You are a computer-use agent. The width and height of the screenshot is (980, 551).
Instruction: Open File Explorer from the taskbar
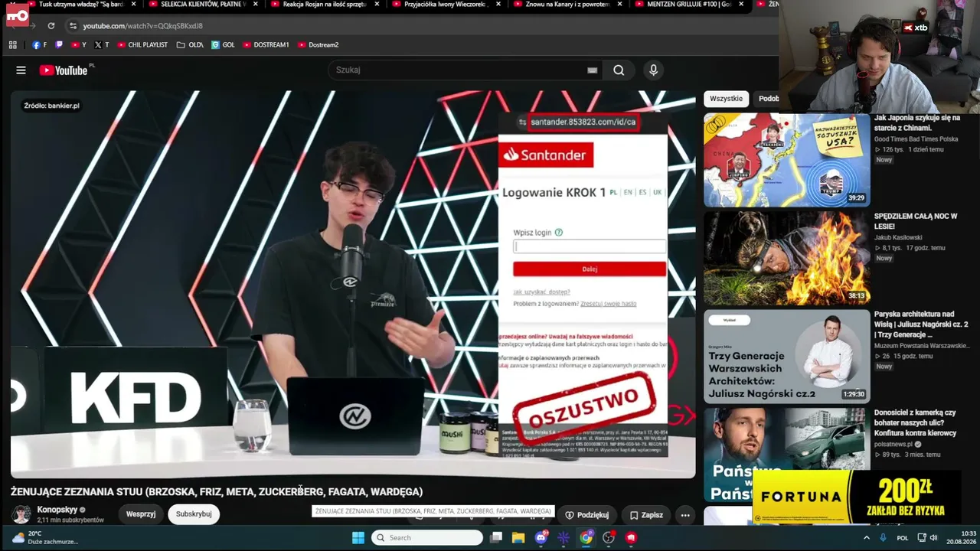coord(518,538)
